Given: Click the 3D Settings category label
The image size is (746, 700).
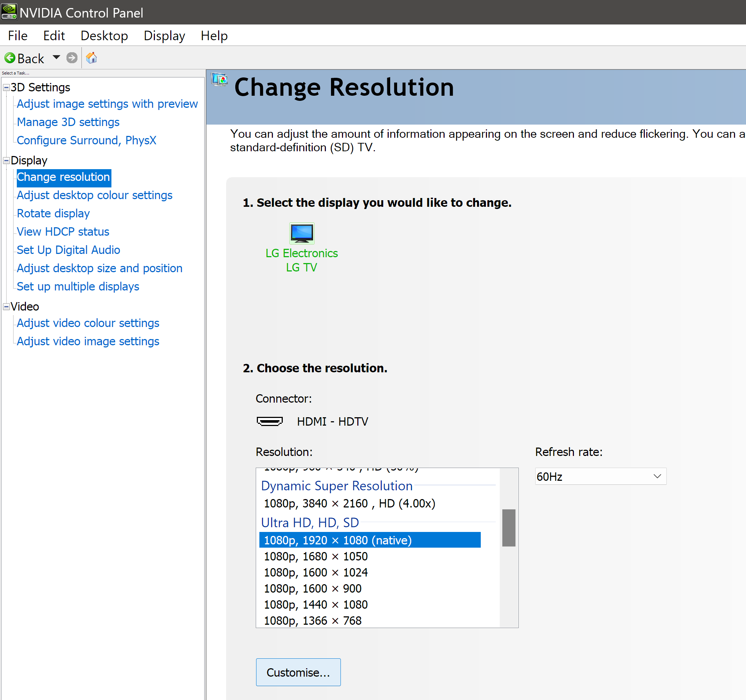Looking at the screenshot, I should pos(40,87).
